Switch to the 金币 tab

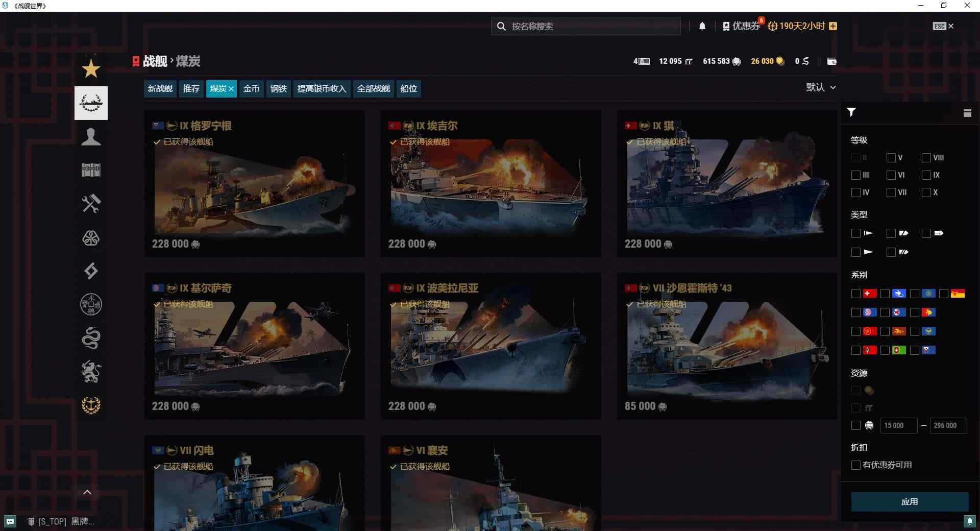(251, 88)
